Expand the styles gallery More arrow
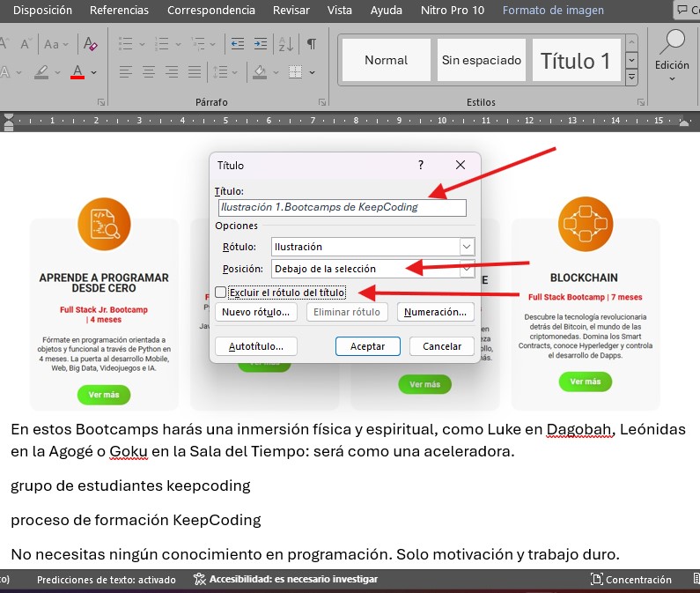 click(x=631, y=77)
